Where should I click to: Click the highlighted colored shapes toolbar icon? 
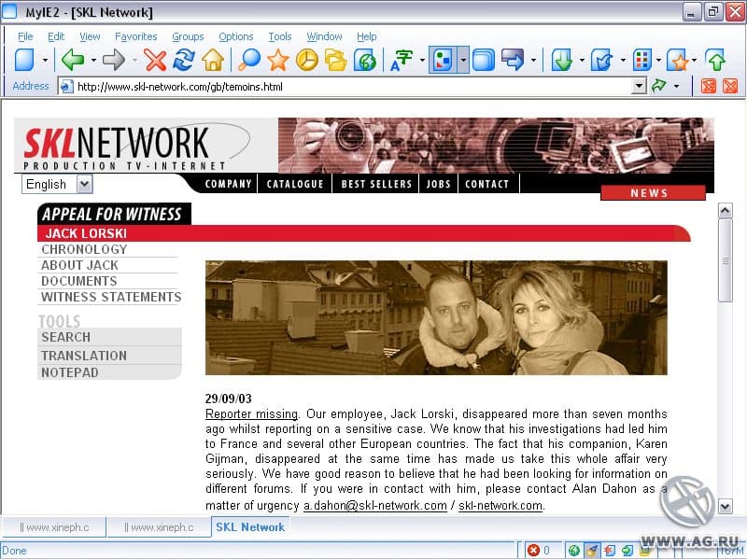443,60
